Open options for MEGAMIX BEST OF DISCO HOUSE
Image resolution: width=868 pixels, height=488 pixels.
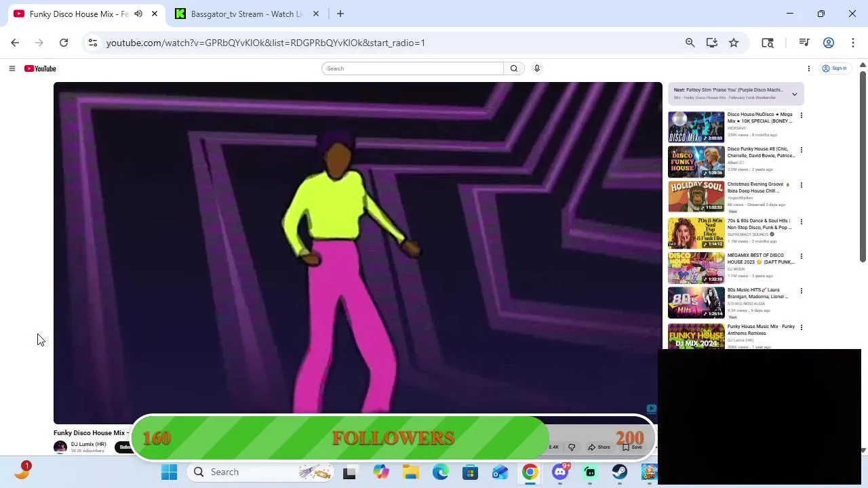pyautogui.click(x=801, y=256)
